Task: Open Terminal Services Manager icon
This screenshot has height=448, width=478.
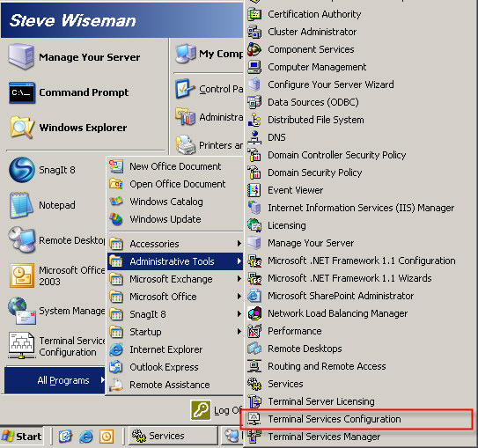Action: [x=254, y=437]
